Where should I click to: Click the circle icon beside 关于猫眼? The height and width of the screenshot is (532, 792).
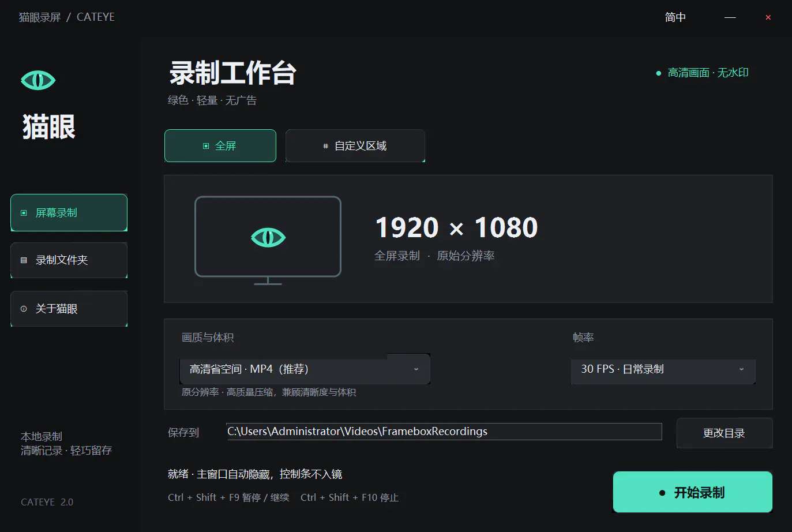tap(24, 309)
